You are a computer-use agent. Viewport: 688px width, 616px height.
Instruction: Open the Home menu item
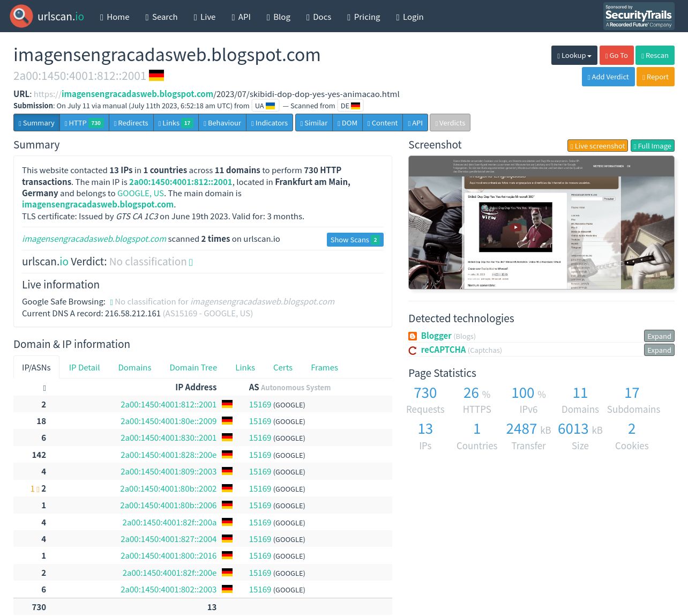click(115, 17)
